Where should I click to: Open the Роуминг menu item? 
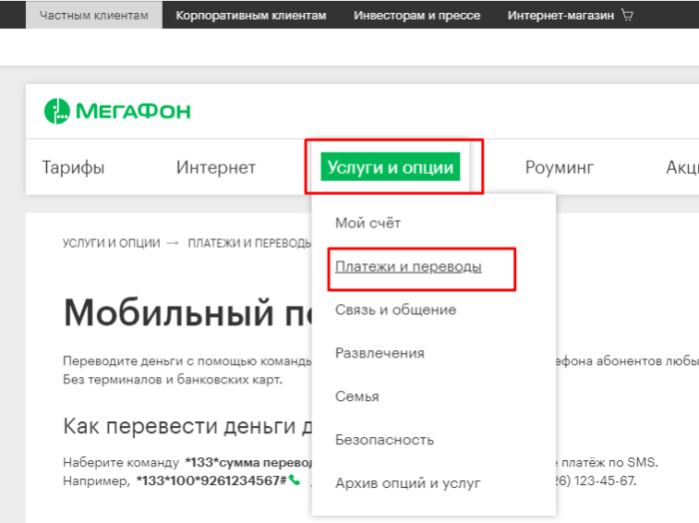(x=559, y=168)
